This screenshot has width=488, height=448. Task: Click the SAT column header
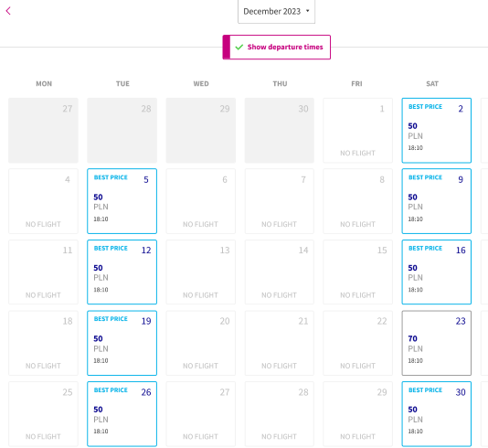pyautogui.click(x=432, y=84)
